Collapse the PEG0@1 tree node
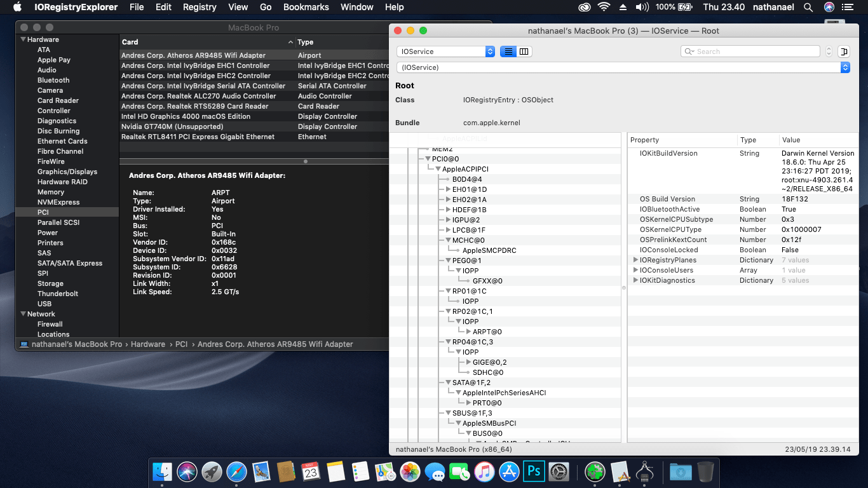This screenshot has height=488, width=868. click(x=448, y=261)
